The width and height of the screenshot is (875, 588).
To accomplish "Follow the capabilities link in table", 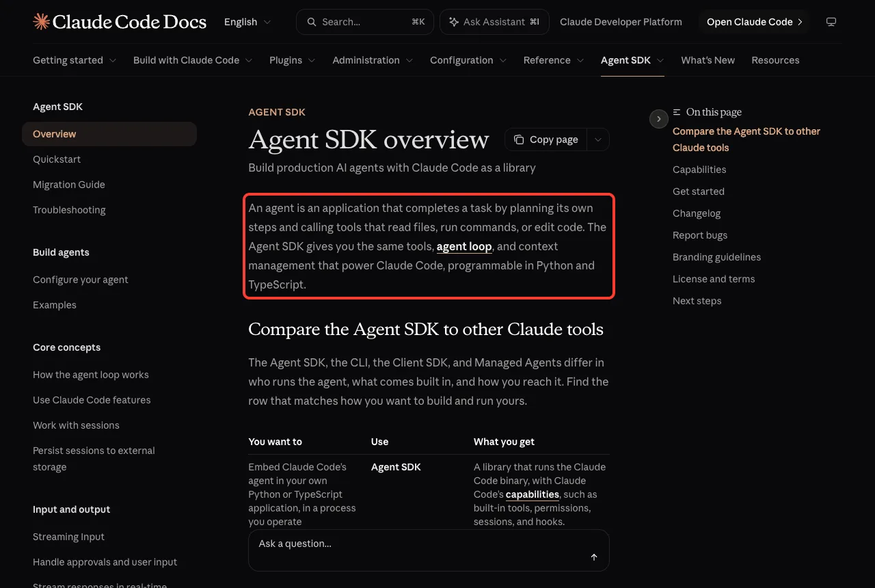I will [x=533, y=494].
